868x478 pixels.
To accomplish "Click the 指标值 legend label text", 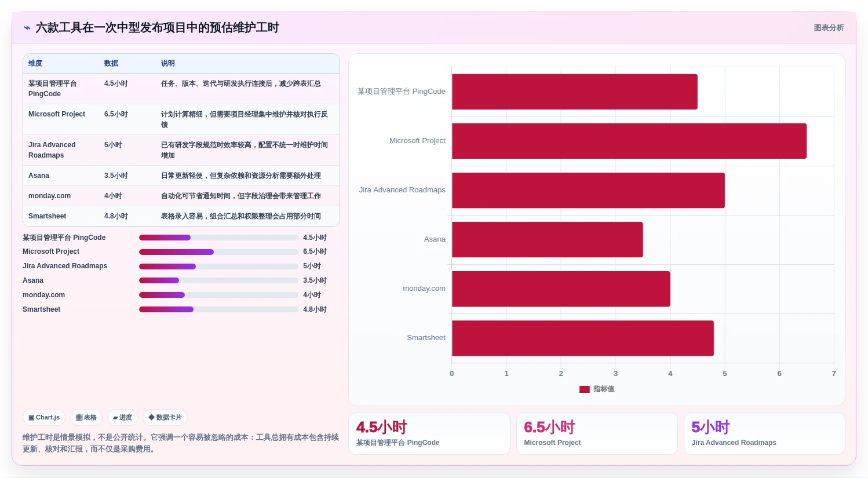I will pos(604,389).
